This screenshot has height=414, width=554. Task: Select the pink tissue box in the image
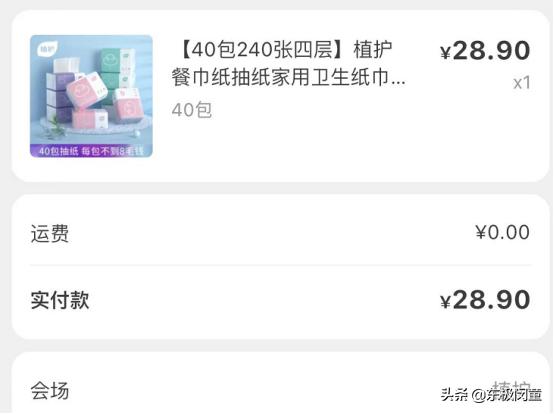[x=88, y=90]
